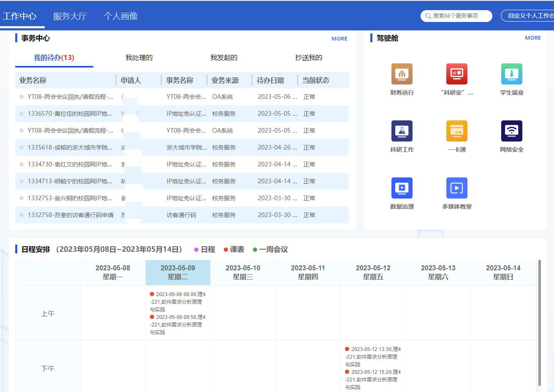Open the 1334713-胡毓宁 校园网IP task row
The width and height of the screenshot is (554, 392).
point(182,181)
